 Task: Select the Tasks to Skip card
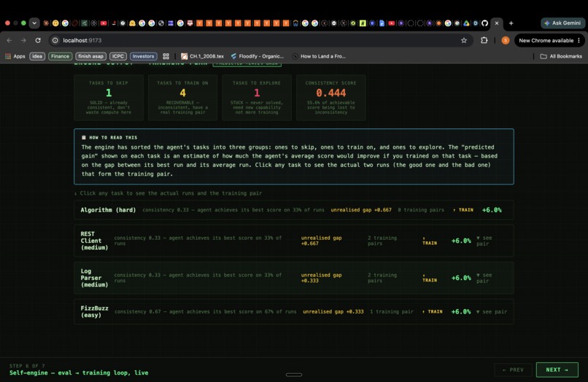tap(109, 98)
